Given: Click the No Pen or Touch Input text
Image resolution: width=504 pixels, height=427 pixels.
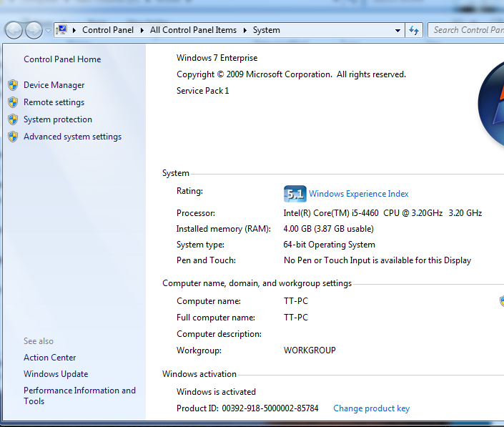Looking at the screenshot, I should 377,260.
